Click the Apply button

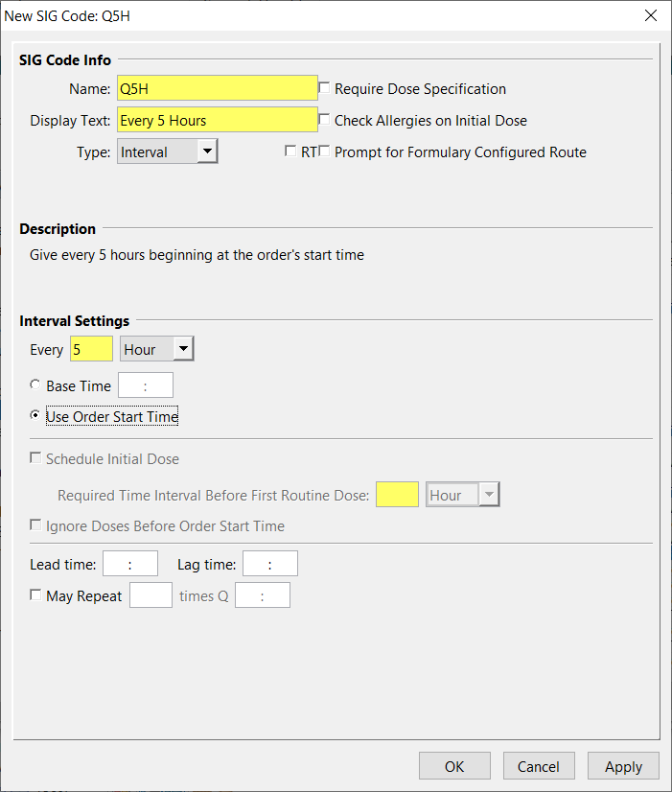(623, 766)
